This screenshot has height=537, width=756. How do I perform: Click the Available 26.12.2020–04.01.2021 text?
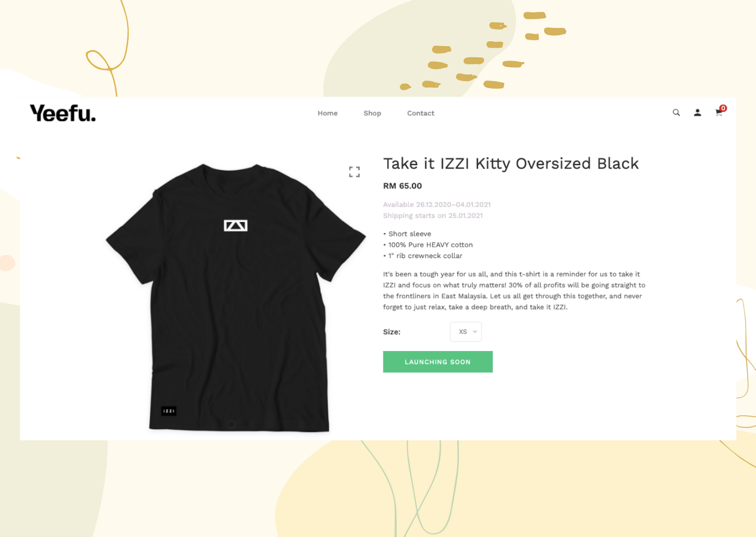click(437, 205)
